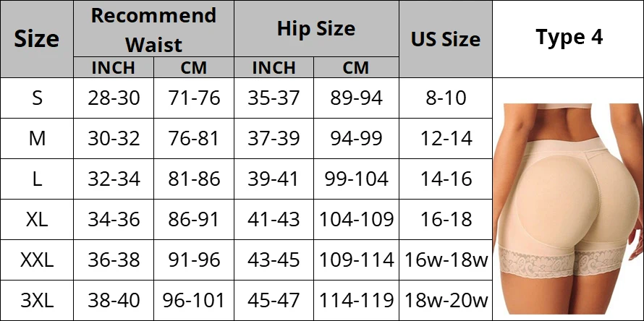Screen dimensions: 644x321
Task: Click the 18w-20w US size cell
Action: click(x=446, y=301)
